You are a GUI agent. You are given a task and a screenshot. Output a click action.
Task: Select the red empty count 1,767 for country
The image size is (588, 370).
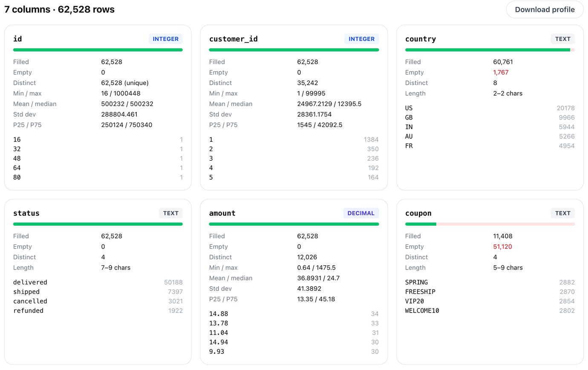(x=501, y=72)
